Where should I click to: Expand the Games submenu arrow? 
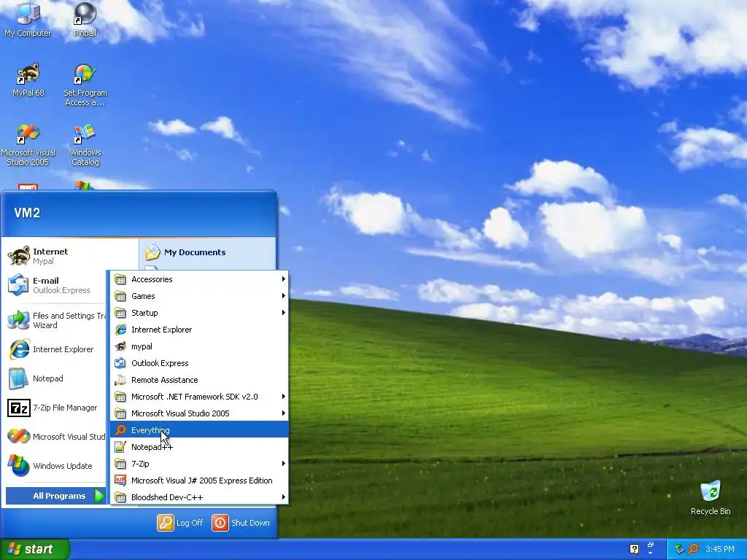click(284, 296)
